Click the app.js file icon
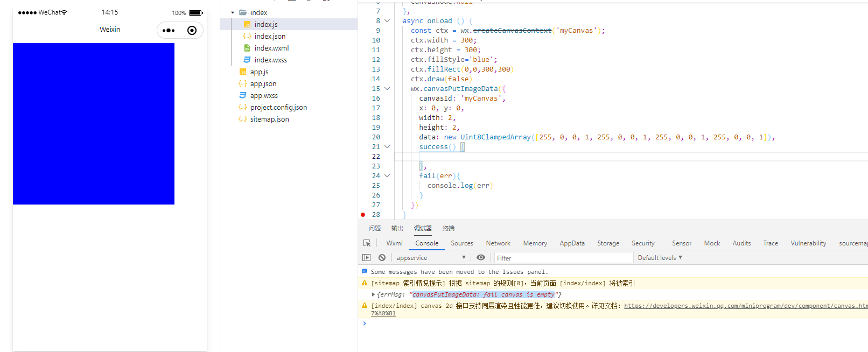Image resolution: width=868 pixels, height=352 pixels. 243,72
